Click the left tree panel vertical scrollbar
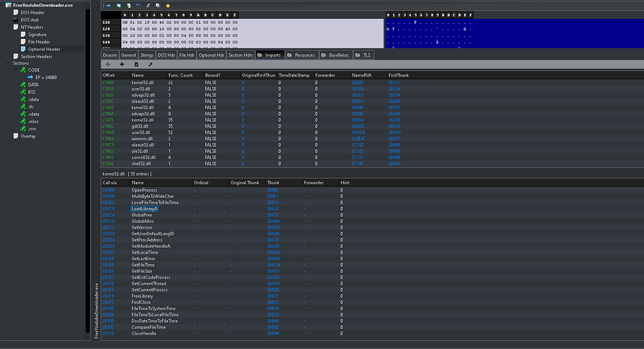Screen dimensions: 644x349 [87, 172]
